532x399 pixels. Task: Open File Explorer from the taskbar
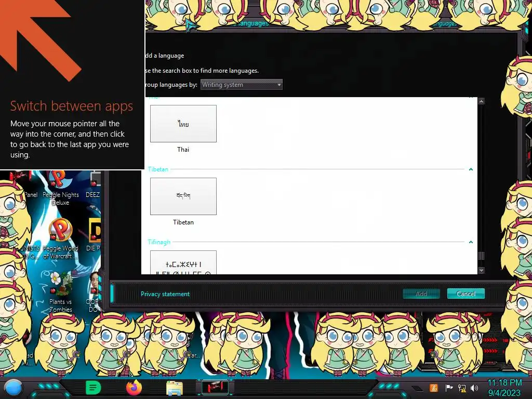(175, 388)
